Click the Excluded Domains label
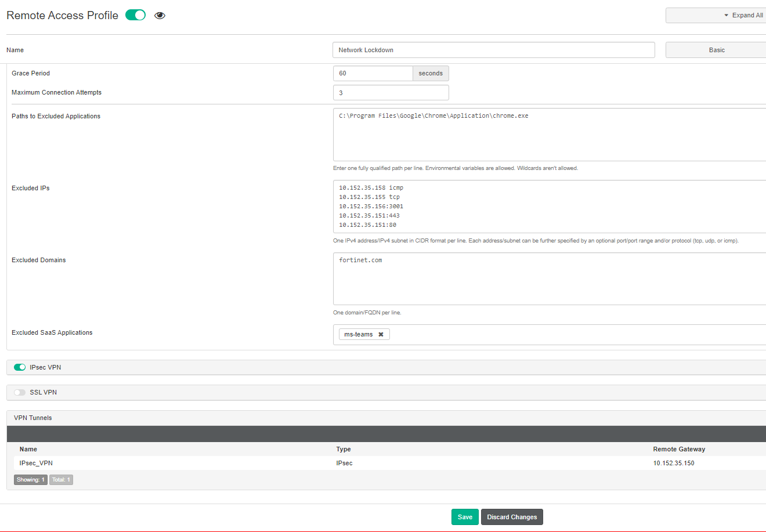This screenshot has height=532, width=766. point(39,260)
